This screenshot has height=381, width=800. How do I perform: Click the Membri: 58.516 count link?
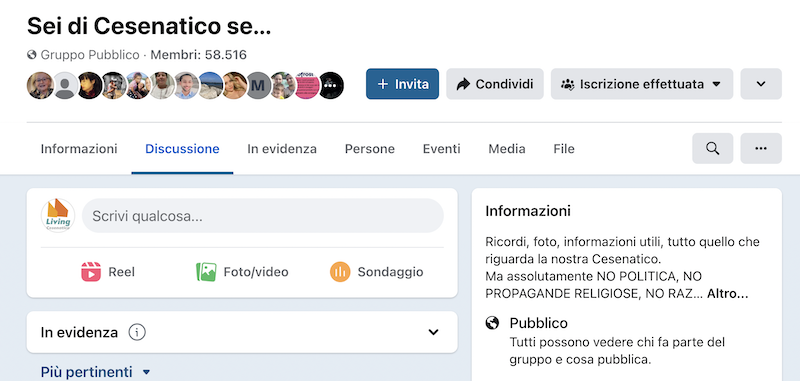[x=198, y=55]
